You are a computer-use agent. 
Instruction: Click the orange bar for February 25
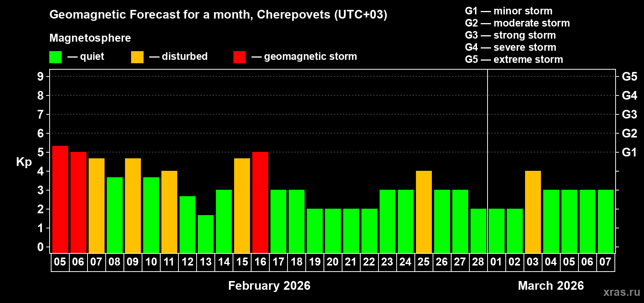click(424, 212)
